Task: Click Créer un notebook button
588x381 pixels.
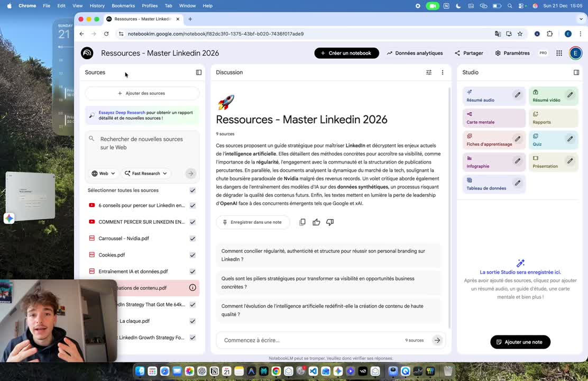Action: tap(346, 53)
